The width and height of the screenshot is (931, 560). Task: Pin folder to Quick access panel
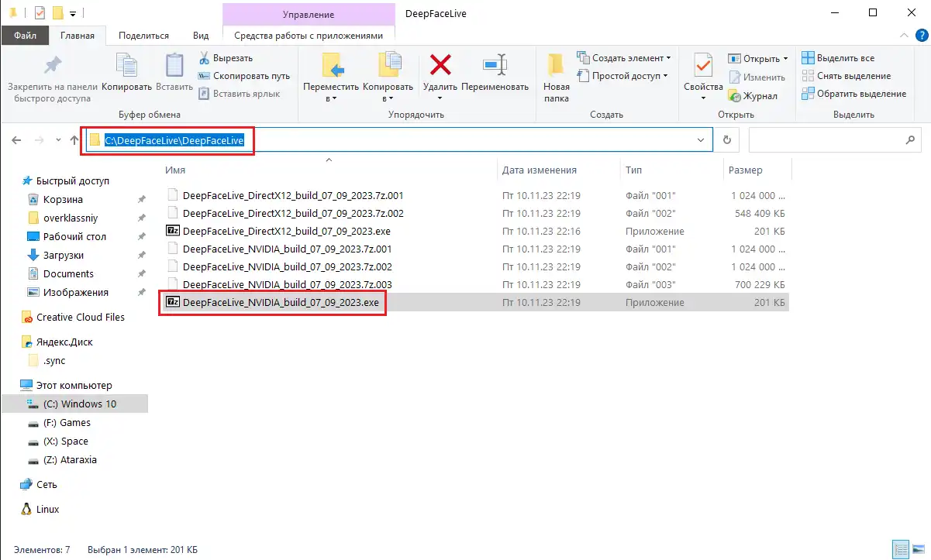pos(53,77)
